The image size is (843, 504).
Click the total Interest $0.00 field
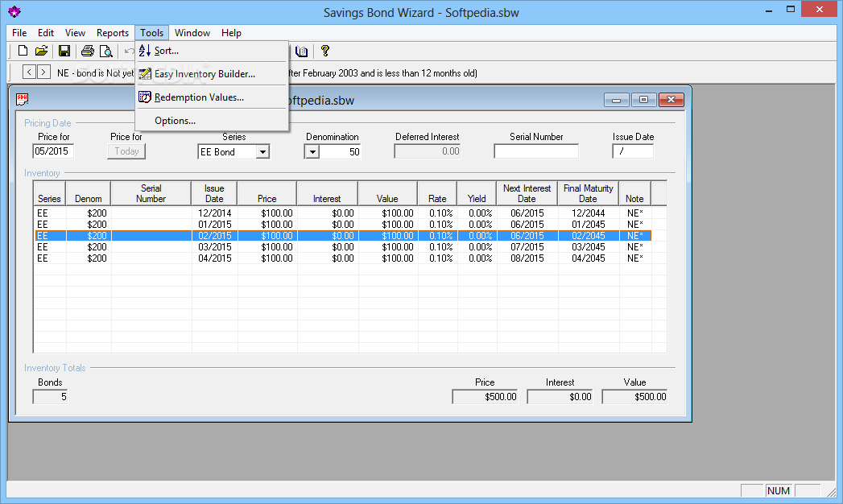560,397
